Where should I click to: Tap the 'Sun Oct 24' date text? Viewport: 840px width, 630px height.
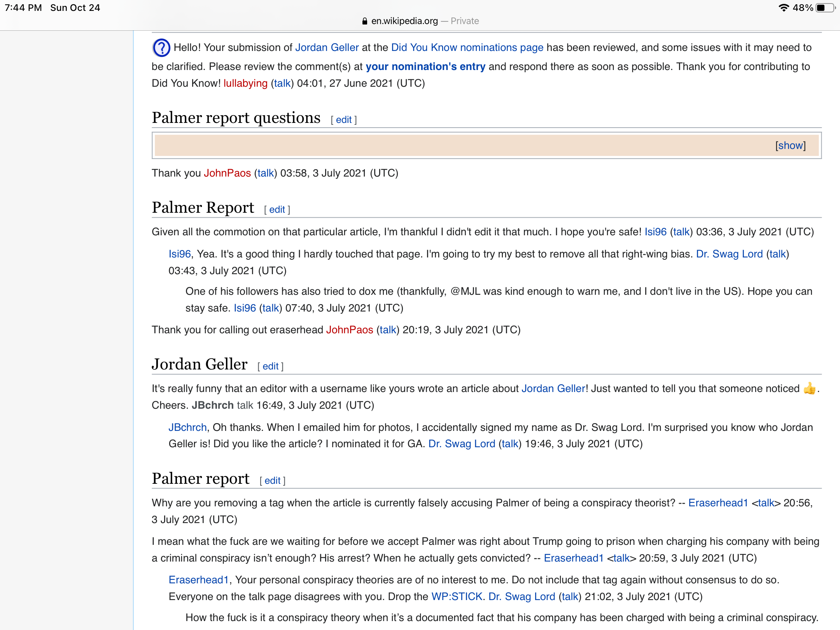coord(75,8)
